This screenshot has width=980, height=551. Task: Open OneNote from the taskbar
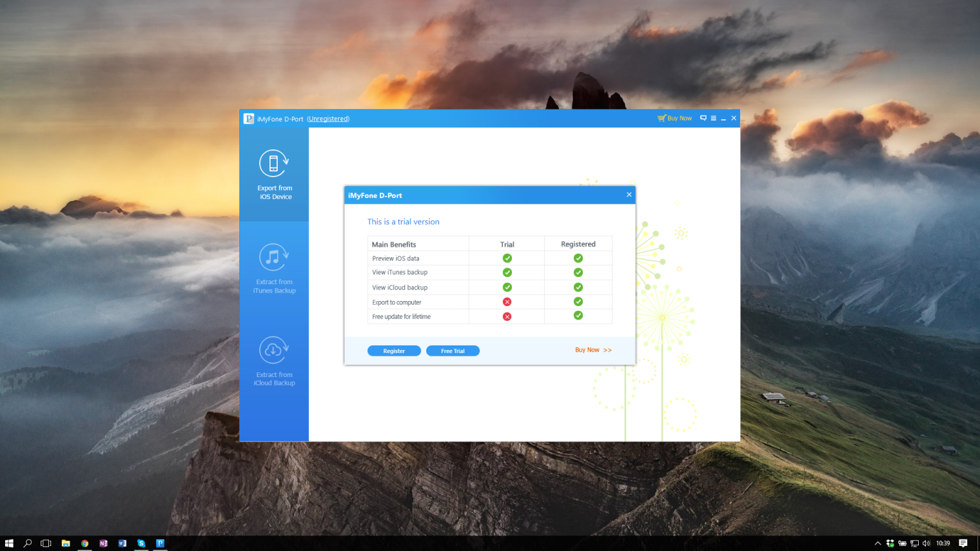point(104,543)
